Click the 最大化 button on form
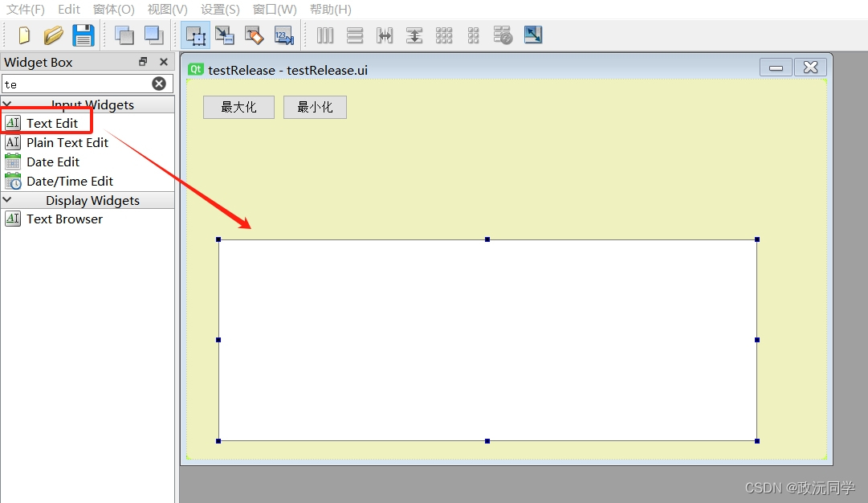Image resolution: width=868 pixels, height=503 pixels. click(x=238, y=107)
